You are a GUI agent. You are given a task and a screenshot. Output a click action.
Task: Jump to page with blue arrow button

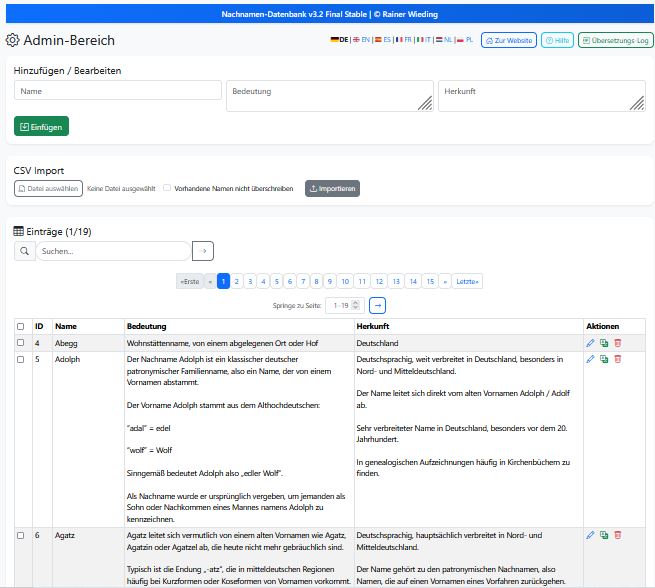(x=378, y=305)
